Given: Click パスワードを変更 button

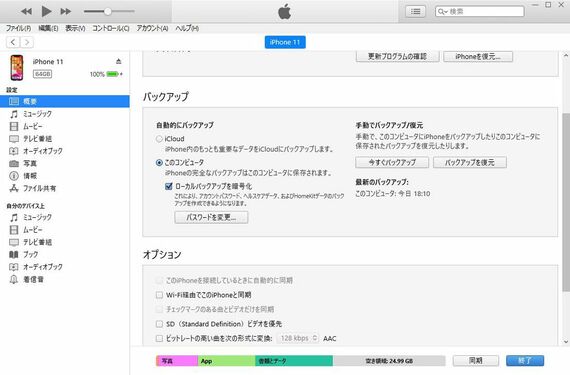Looking at the screenshot, I should tap(211, 217).
